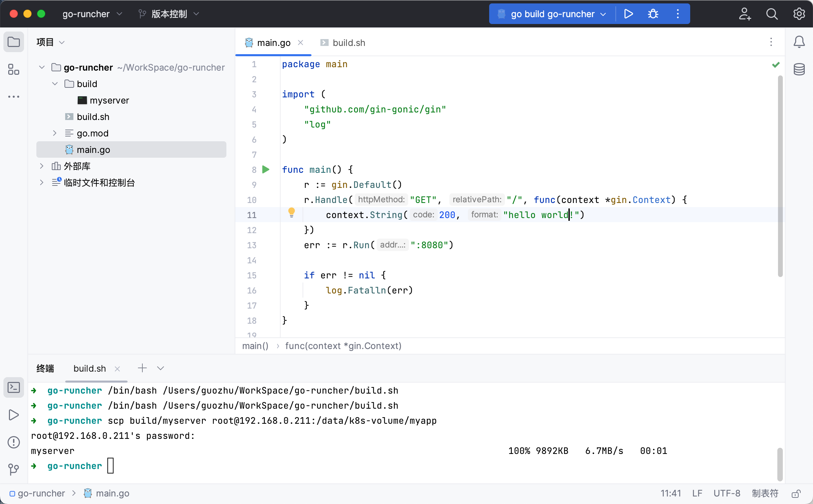The image size is (813, 504).
Task: Start debugging with the bug icon
Action: point(653,14)
